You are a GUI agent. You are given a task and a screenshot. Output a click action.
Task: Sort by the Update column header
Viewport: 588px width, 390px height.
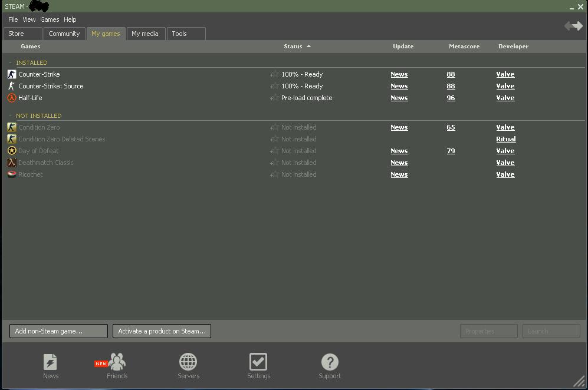click(403, 47)
